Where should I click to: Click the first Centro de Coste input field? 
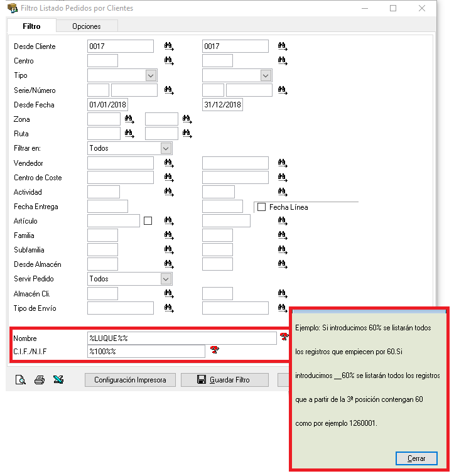pos(121,178)
